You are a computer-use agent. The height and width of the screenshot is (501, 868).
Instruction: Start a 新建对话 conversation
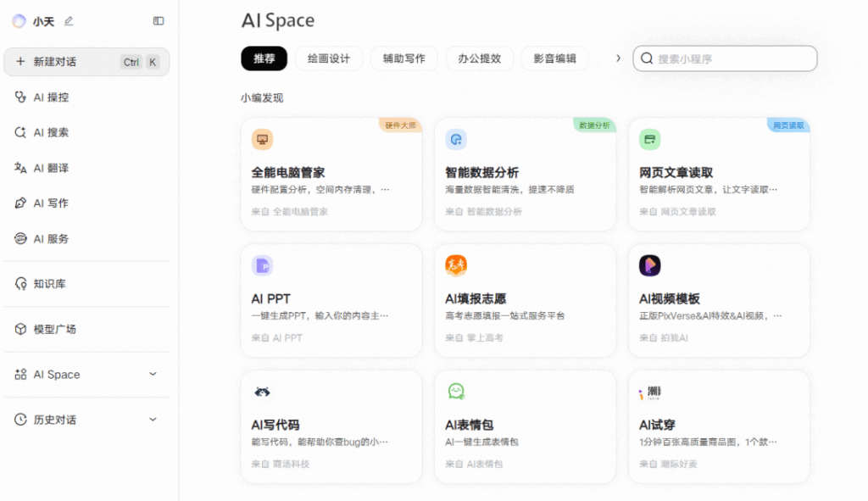pyautogui.click(x=59, y=61)
